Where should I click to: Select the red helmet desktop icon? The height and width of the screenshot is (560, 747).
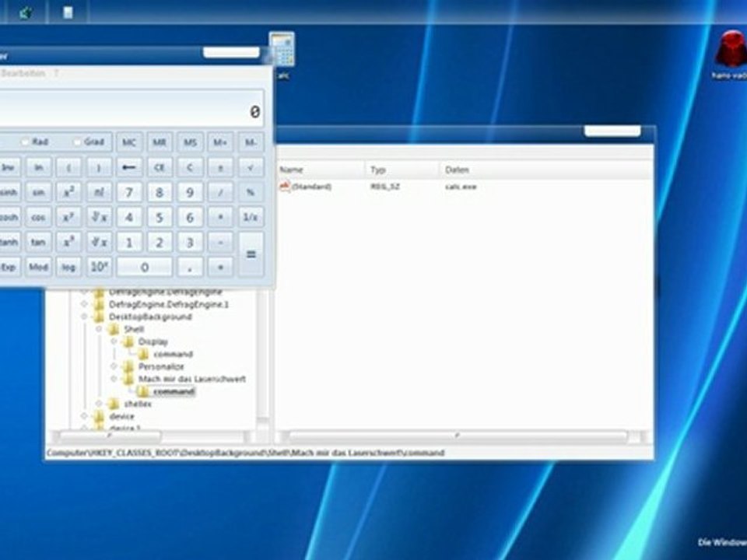coord(731,48)
